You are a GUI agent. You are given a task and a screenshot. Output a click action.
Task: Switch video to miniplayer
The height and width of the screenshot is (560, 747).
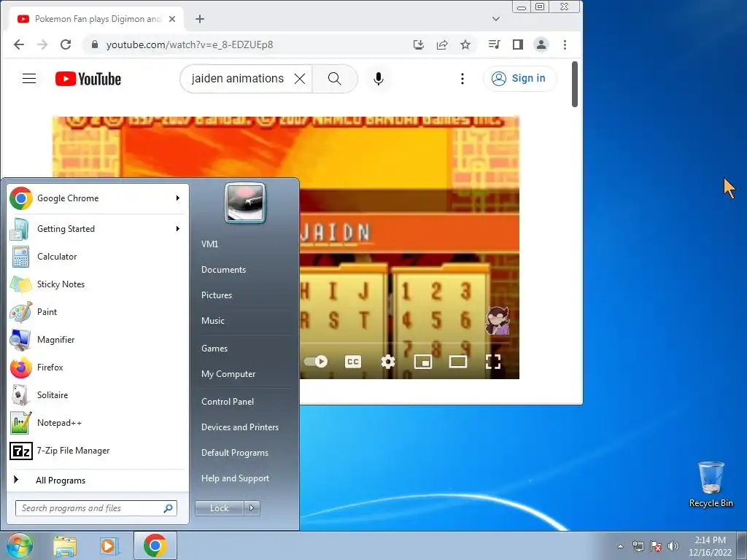tap(423, 362)
